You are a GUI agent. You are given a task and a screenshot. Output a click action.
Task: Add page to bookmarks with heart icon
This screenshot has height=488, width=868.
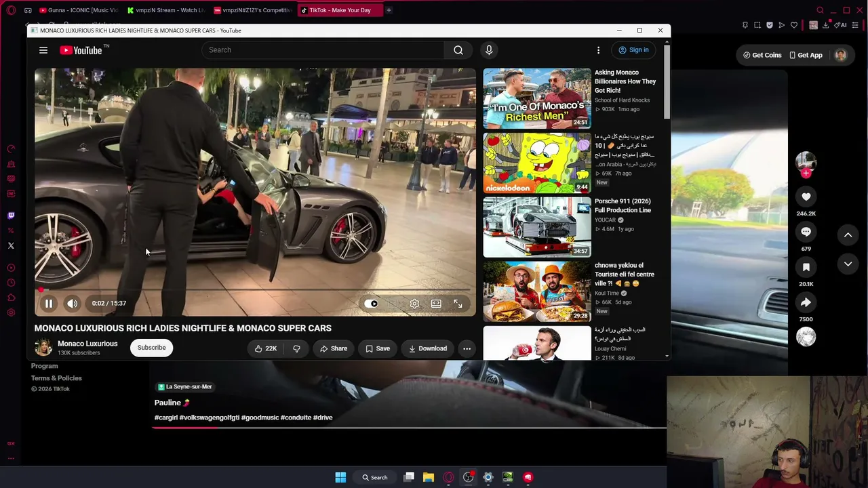pos(794,25)
